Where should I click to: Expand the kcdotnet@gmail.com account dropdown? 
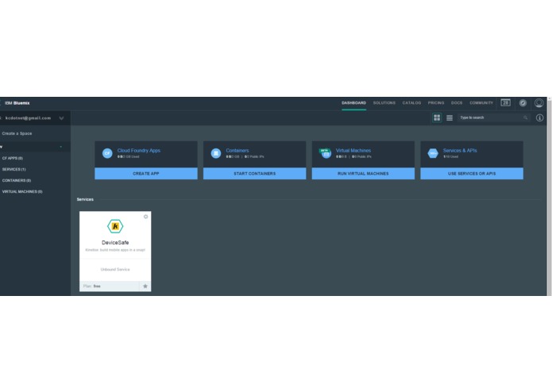pos(61,118)
